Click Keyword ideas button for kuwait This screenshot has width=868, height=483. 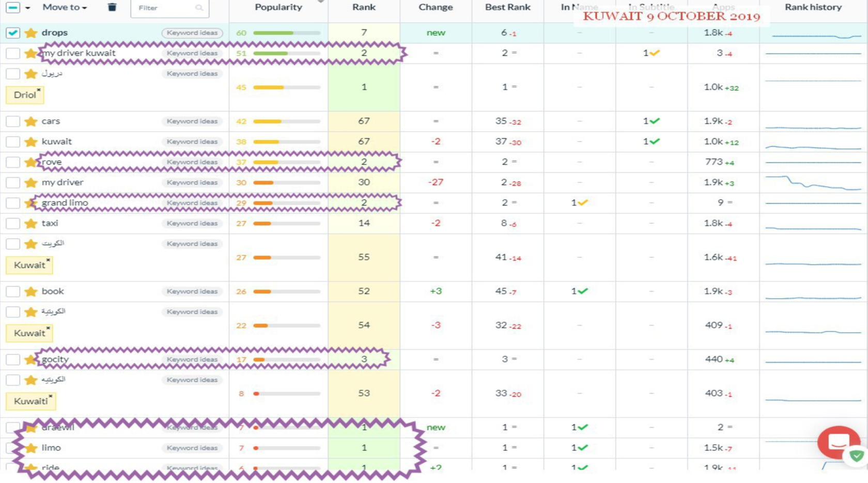point(192,142)
